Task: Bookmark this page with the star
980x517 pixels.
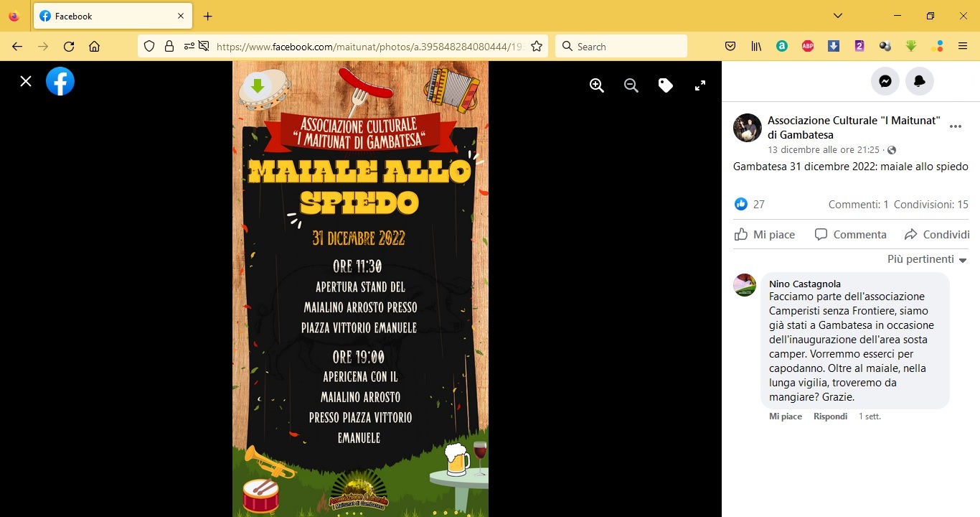Action: click(x=536, y=46)
